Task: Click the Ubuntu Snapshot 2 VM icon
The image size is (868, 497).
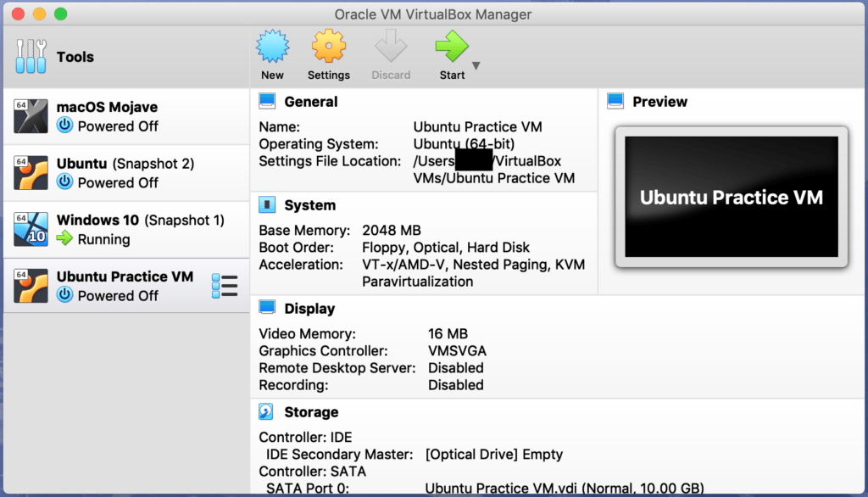Action: (31, 173)
